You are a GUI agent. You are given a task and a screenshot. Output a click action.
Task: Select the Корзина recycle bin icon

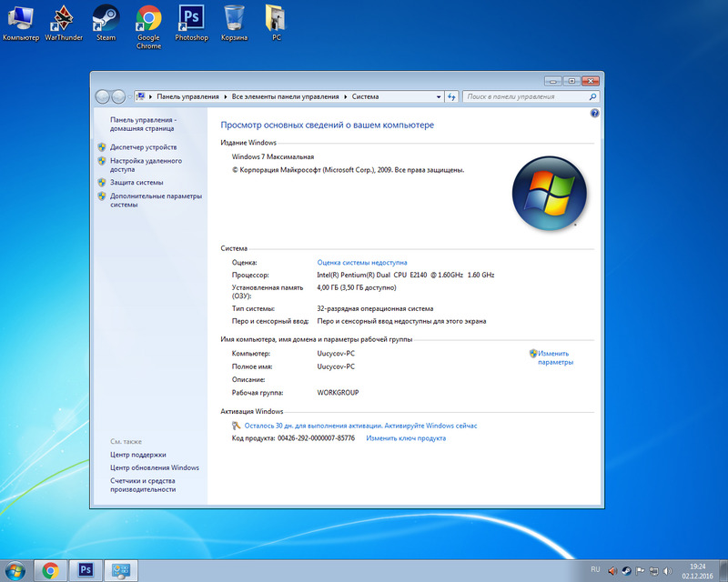(x=234, y=22)
